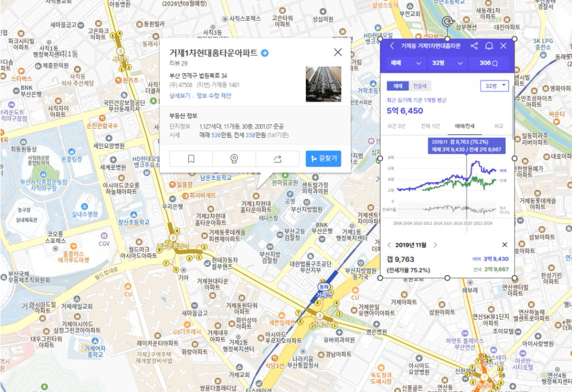Screen dimensions: 572x392
Task: Click the 현대자동차 블루핸즈 marker
Action: (207, 263)
